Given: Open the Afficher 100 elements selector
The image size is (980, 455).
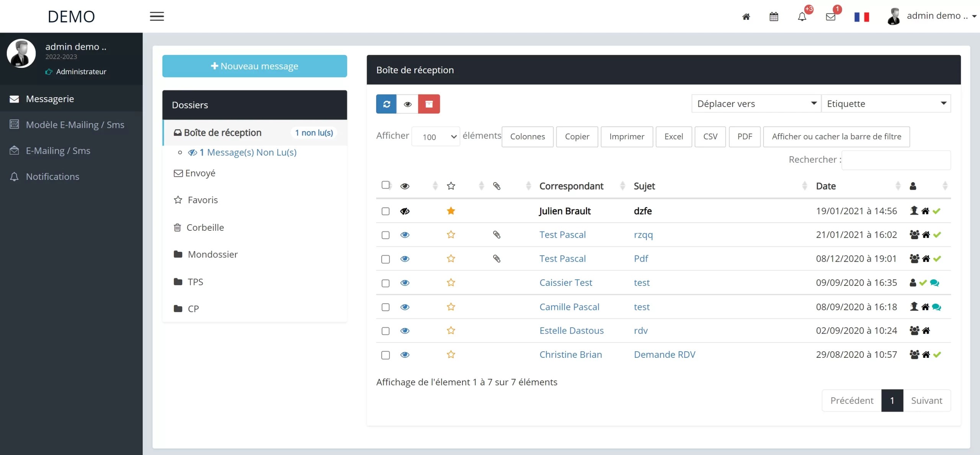Looking at the screenshot, I should click(x=436, y=137).
